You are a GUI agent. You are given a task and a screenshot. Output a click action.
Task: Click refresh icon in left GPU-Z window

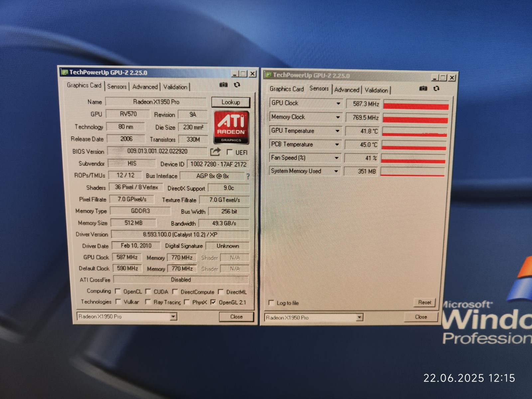(237, 85)
